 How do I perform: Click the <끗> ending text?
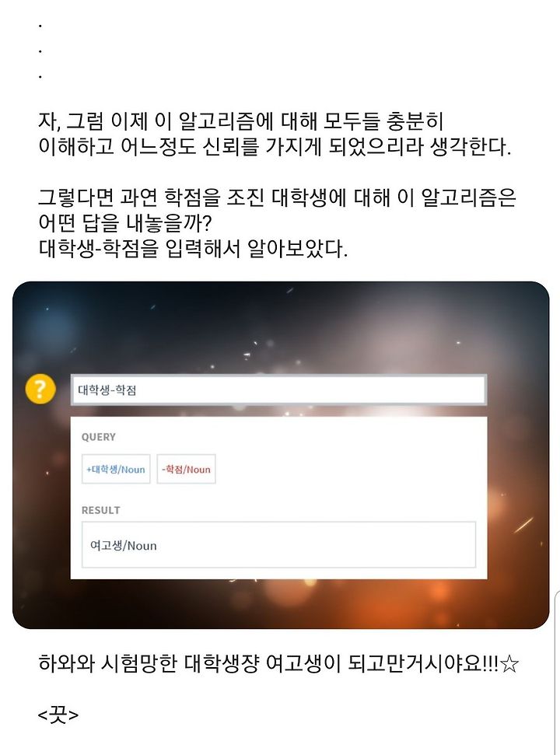coord(58,715)
